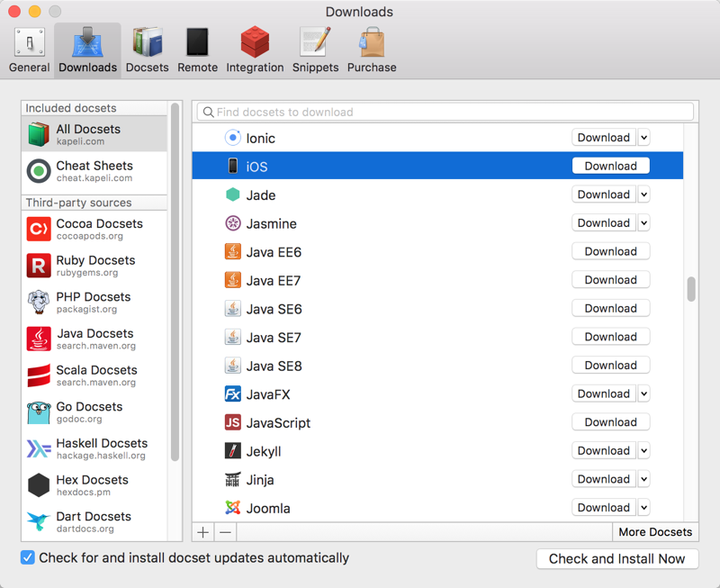Select the Dart Docsets bird icon

click(x=39, y=522)
